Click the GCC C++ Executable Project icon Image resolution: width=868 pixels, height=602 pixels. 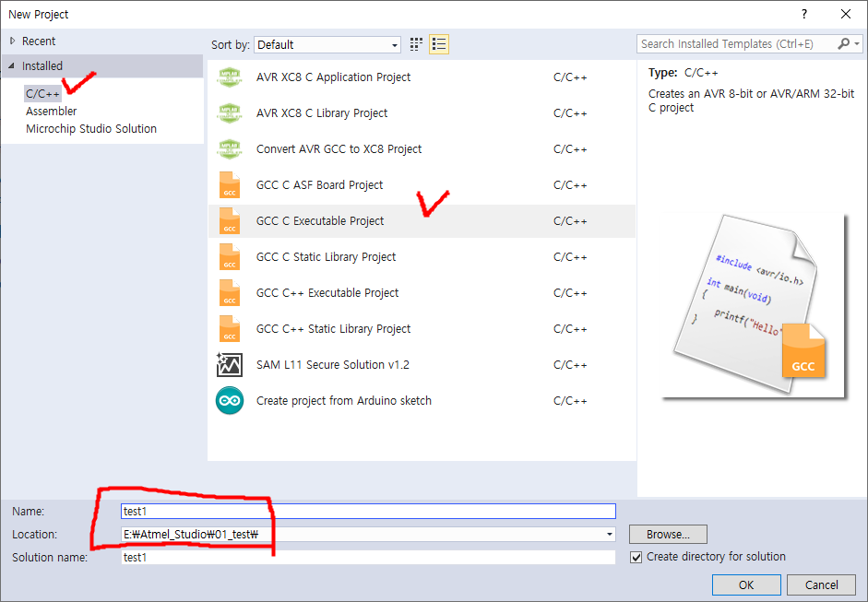229,293
